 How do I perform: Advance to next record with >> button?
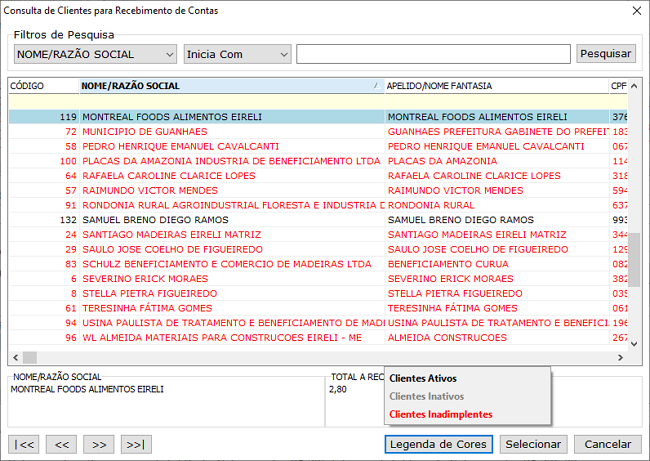tap(98, 444)
